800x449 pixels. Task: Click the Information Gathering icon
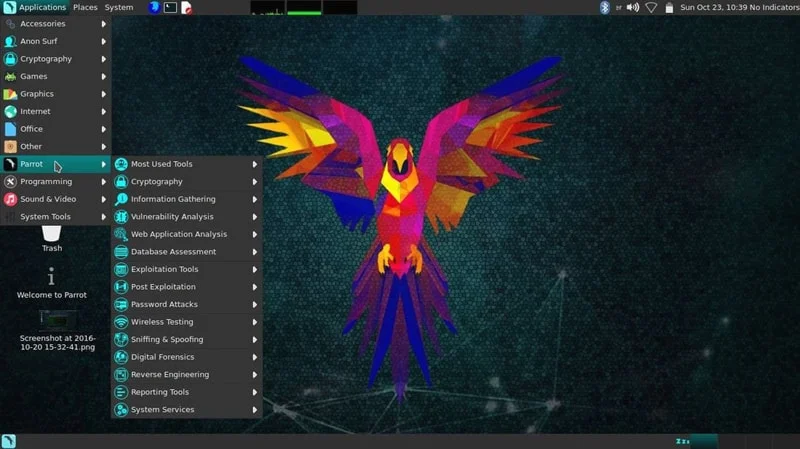(121, 199)
